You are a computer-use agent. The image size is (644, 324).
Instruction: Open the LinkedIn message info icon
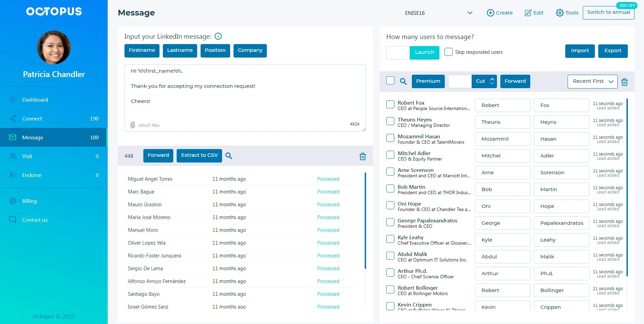[218, 36]
